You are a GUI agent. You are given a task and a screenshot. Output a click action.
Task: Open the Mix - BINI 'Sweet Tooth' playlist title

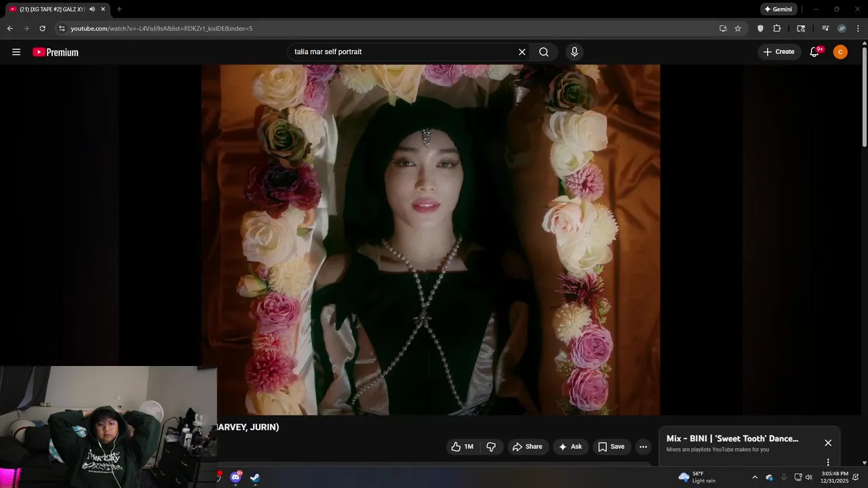732,439
